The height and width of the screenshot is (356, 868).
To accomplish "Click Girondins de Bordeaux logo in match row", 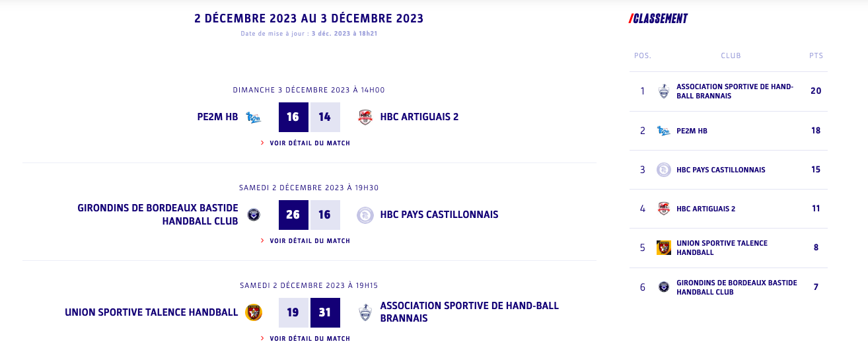I will 254,215.
